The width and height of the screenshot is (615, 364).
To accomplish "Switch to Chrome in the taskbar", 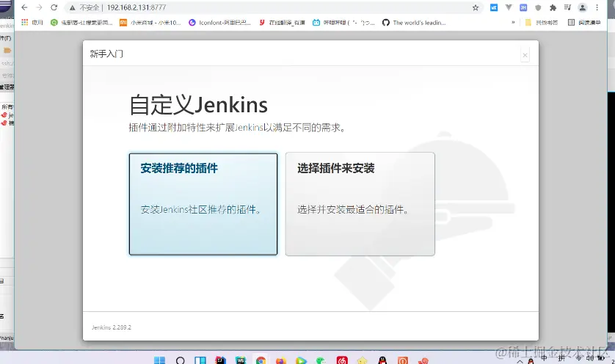I will [261, 360].
